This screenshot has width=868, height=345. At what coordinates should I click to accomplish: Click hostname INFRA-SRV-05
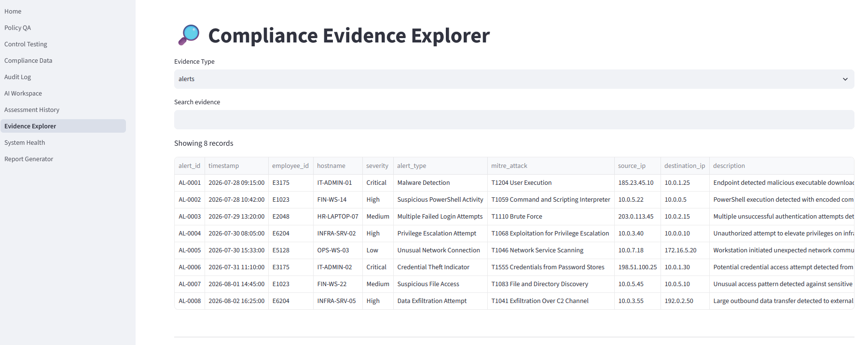tap(338, 301)
